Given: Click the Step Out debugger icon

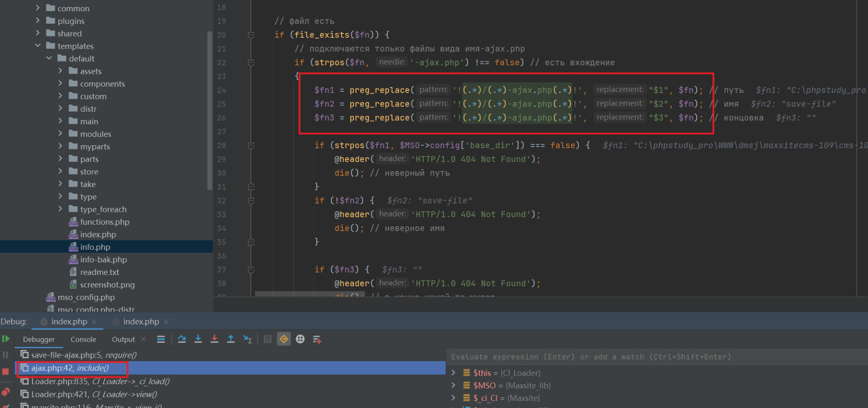Looking at the screenshot, I should tap(231, 339).
